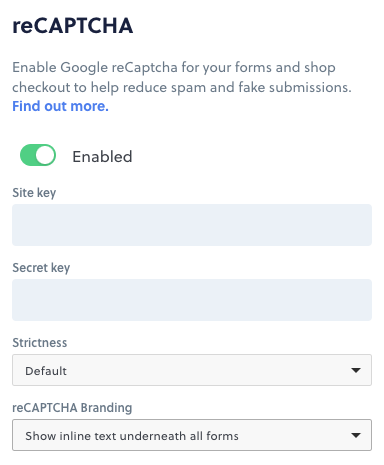This screenshot has height=465, width=384.
Task: Click the reCAPTCHA Branding label
Action: tap(72, 408)
